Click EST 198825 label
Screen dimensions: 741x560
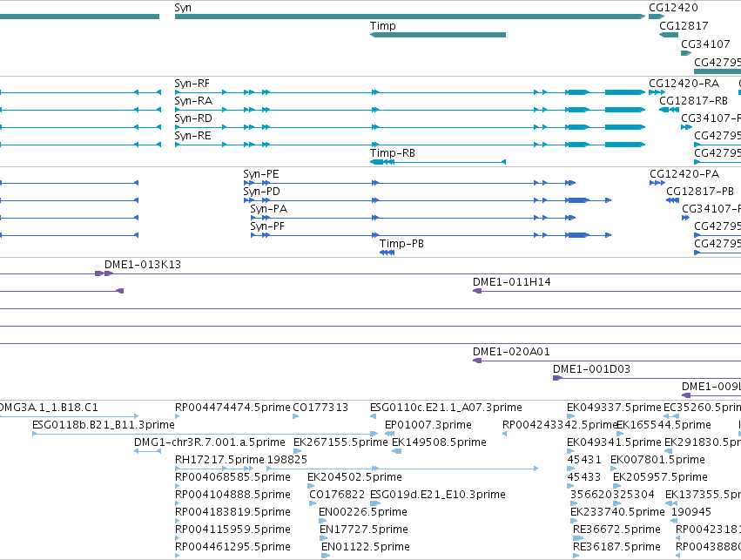point(286,461)
